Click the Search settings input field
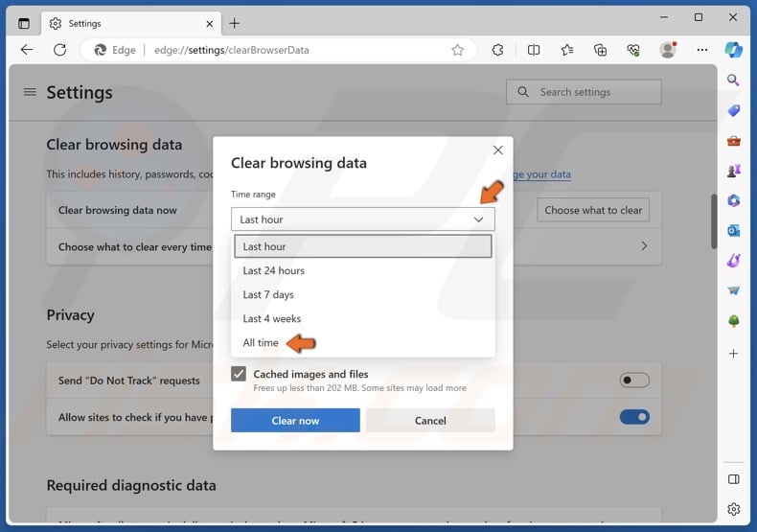 pyautogui.click(x=594, y=92)
